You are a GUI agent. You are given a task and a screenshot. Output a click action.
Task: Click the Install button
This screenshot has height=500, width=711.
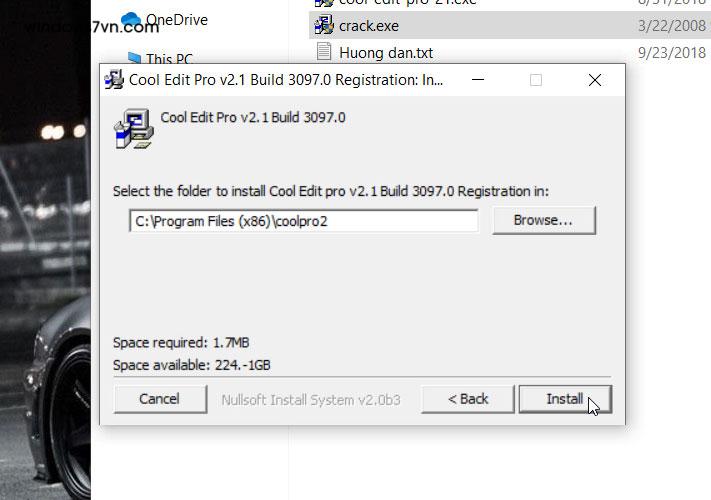coord(565,399)
